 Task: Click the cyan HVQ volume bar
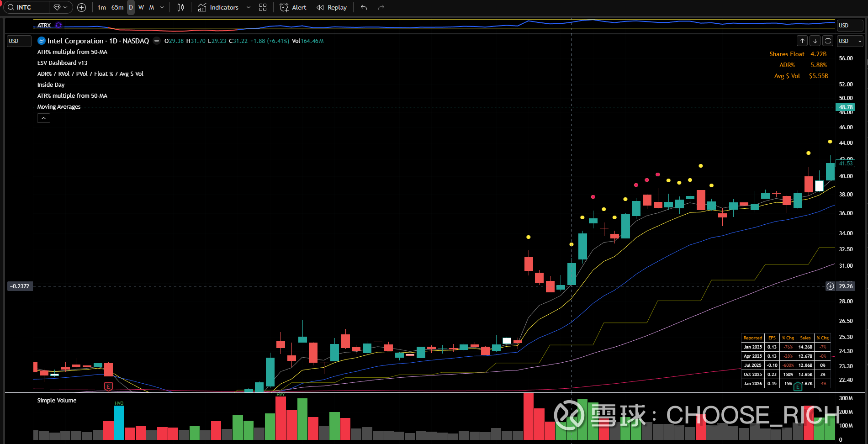pos(119,423)
